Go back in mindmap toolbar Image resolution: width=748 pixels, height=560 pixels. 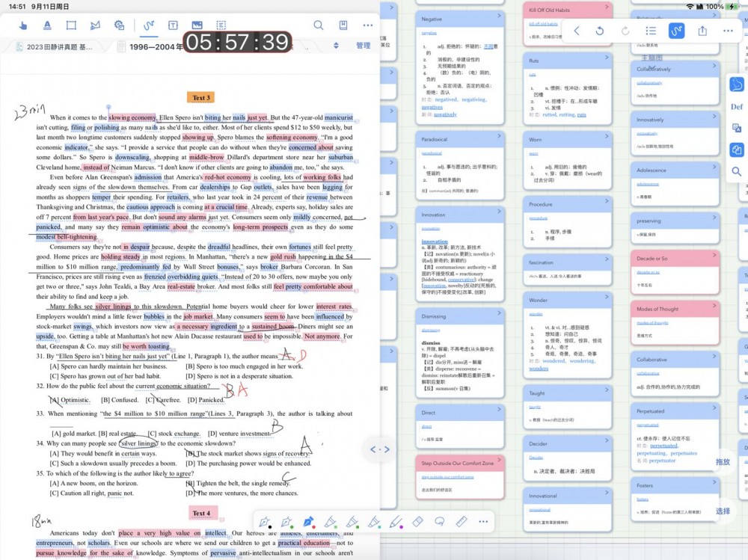pos(576,31)
